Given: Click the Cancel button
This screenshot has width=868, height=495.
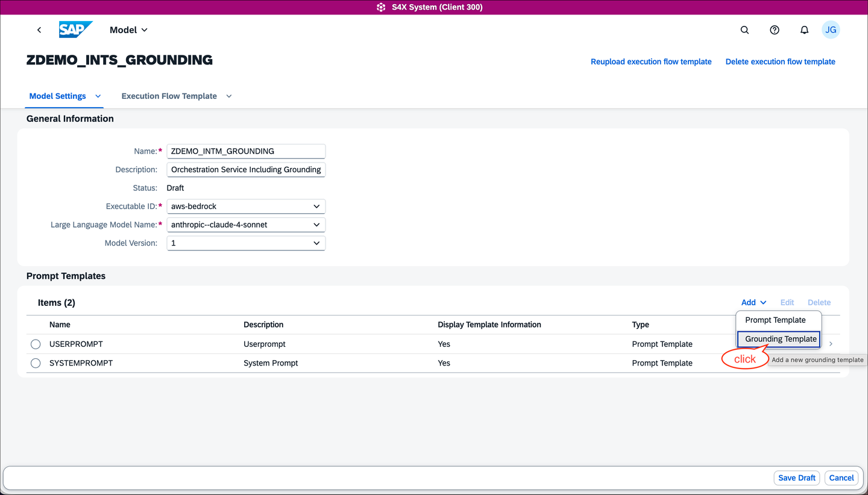Looking at the screenshot, I should [x=841, y=478].
